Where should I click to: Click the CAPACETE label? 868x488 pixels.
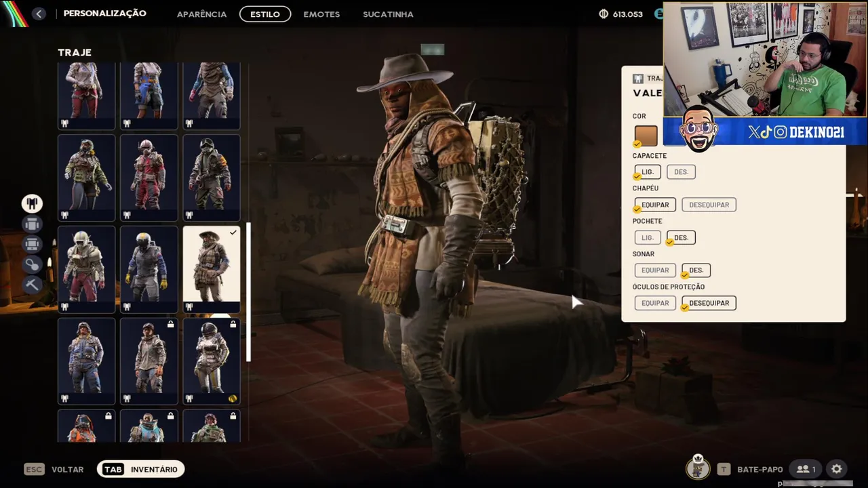pos(650,155)
